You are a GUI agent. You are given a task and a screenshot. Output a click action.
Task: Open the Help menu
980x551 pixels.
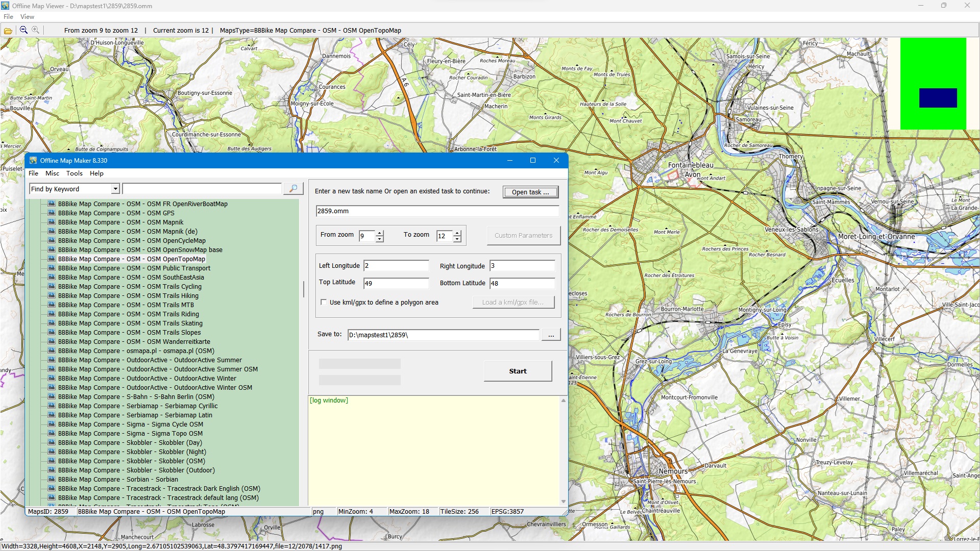tap(96, 173)
